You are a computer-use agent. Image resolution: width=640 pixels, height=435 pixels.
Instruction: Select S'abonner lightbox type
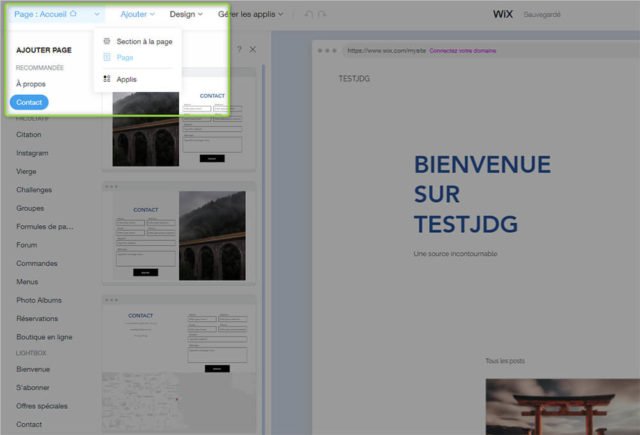point(33,388)
